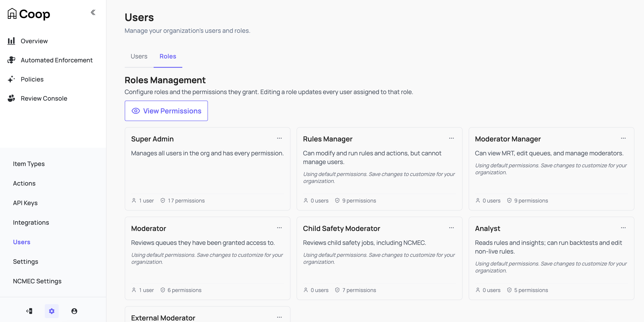
Task: Click the user icon on Rules Manager card
Action: (x=306, y=201)
